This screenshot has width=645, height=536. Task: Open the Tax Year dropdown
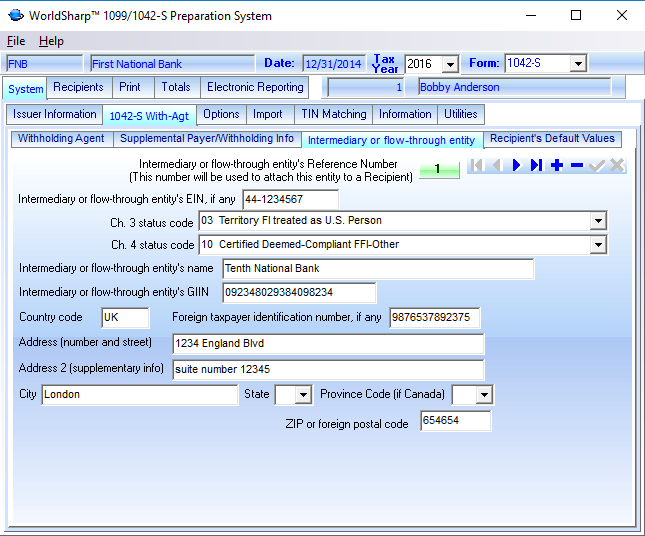coord(450,64)
